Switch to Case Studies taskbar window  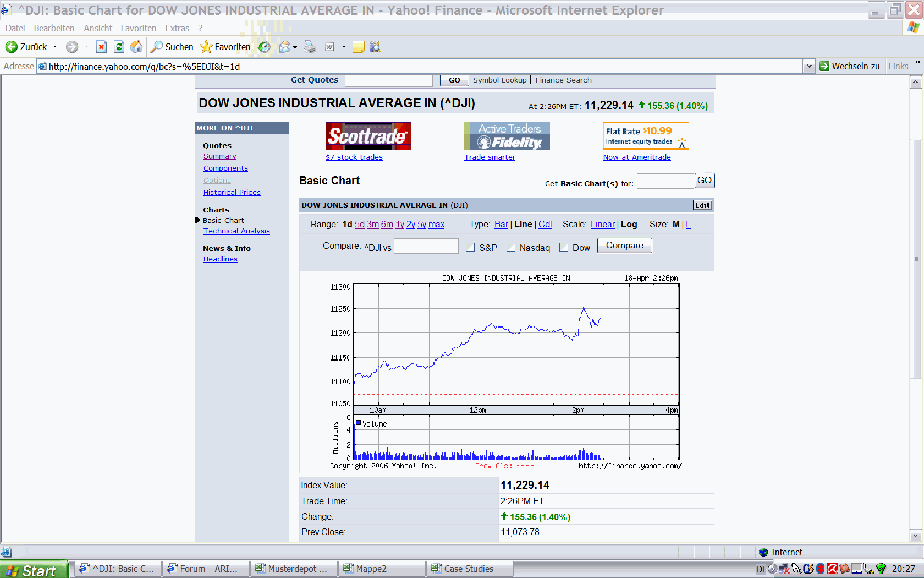[470, 569]
